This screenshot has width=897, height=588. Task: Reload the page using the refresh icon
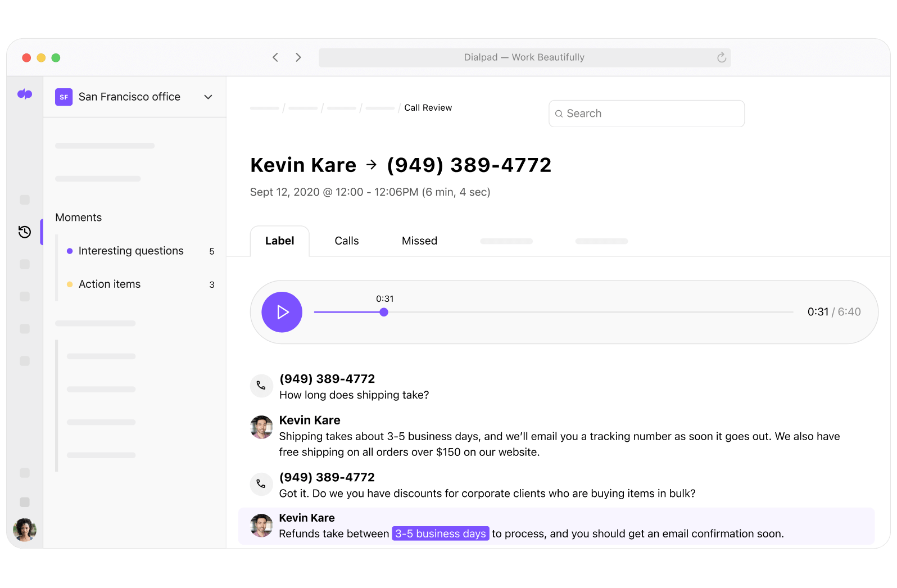[x=722, y=57]
